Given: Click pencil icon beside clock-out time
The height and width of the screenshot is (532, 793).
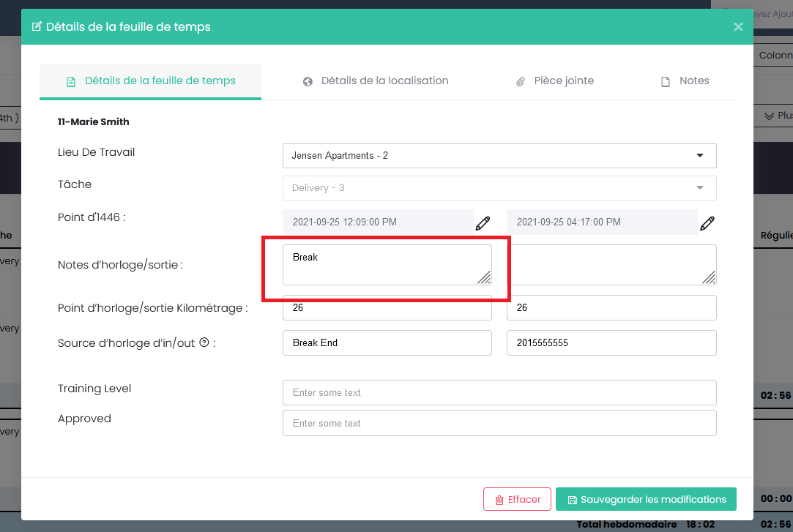Looking at the screenshot, I should [x=707, y=223].
